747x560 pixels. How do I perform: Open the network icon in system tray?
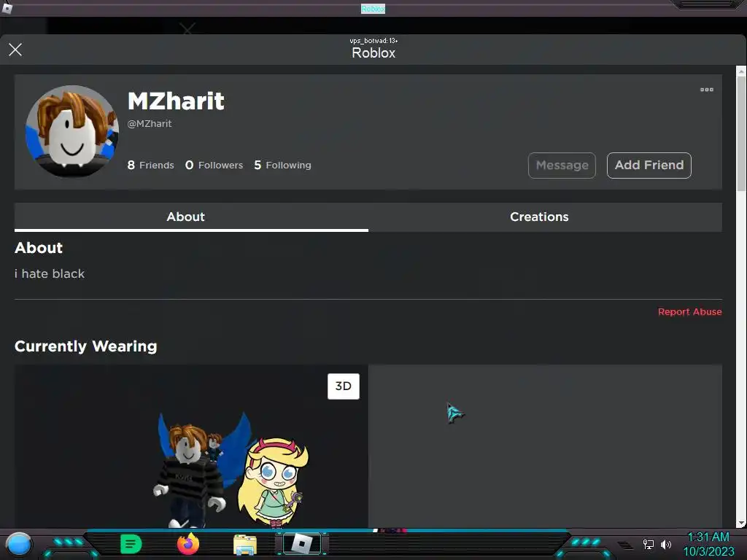tap(649, 544)
